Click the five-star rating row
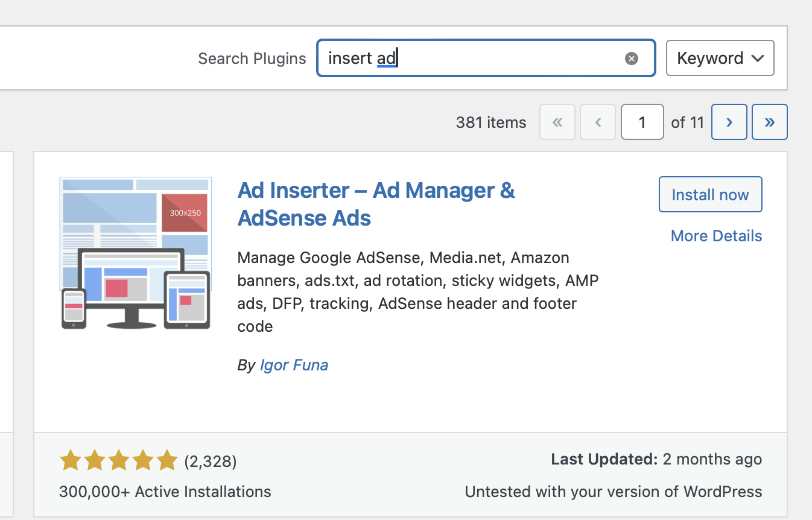Viewport: 812px width, 520px height. click(118, 461)
